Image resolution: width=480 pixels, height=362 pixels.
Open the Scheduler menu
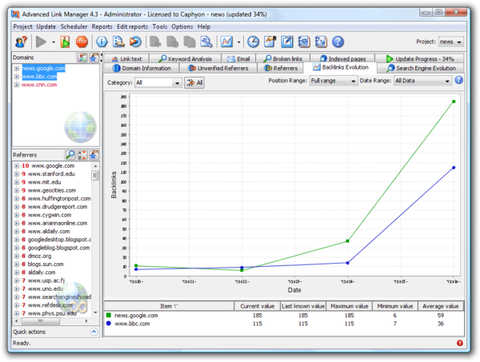point(74,27)
